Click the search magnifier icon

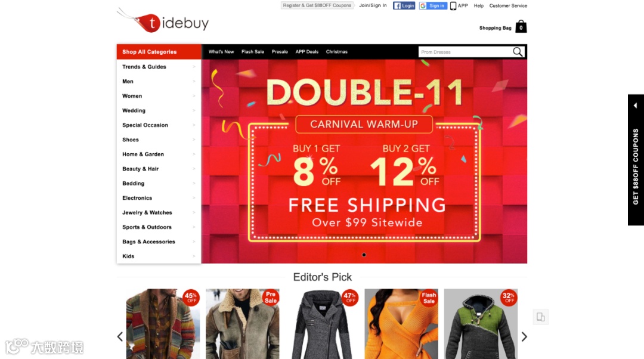[x=518, y=52]
